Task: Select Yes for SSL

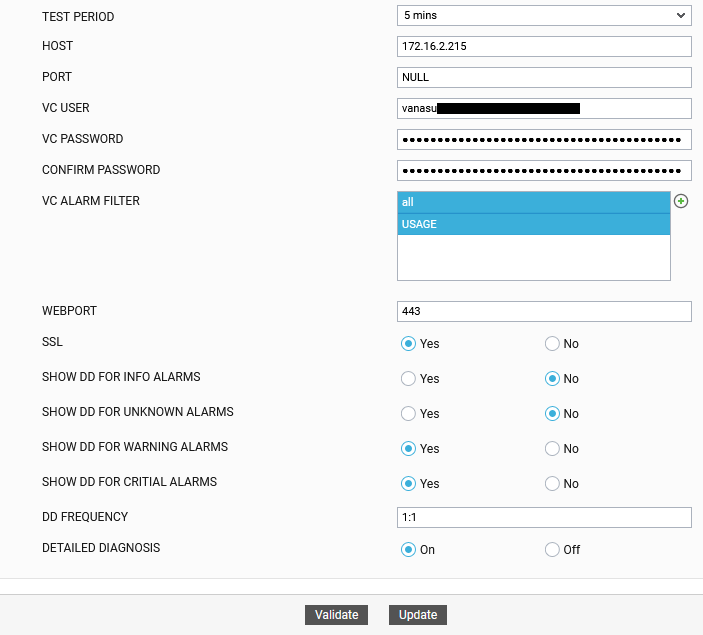Action: click(x=408, y=344)
